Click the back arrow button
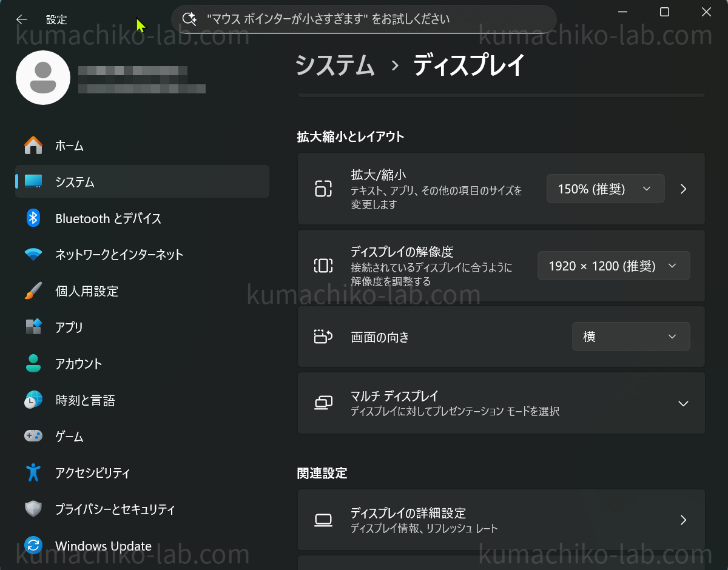Image resolution: width=728 pixels, height=570 pixels. pyautogui.click(x=22, y=19)
